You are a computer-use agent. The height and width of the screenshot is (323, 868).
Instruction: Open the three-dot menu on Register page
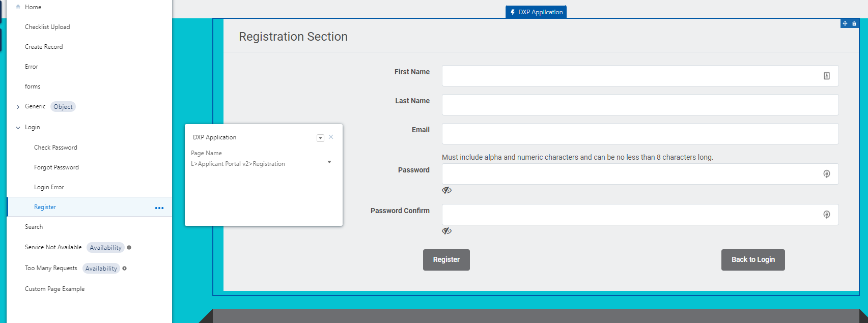tap(159, 208)
